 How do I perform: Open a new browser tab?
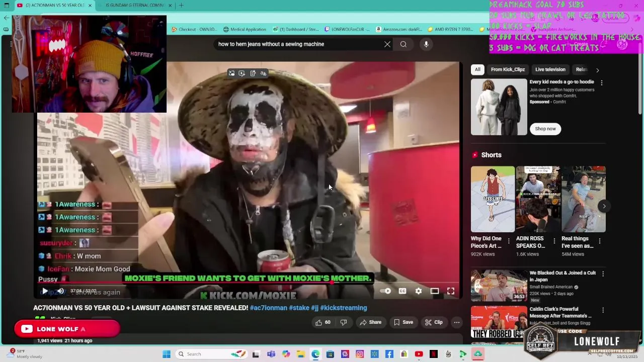[x=181, y=6]
